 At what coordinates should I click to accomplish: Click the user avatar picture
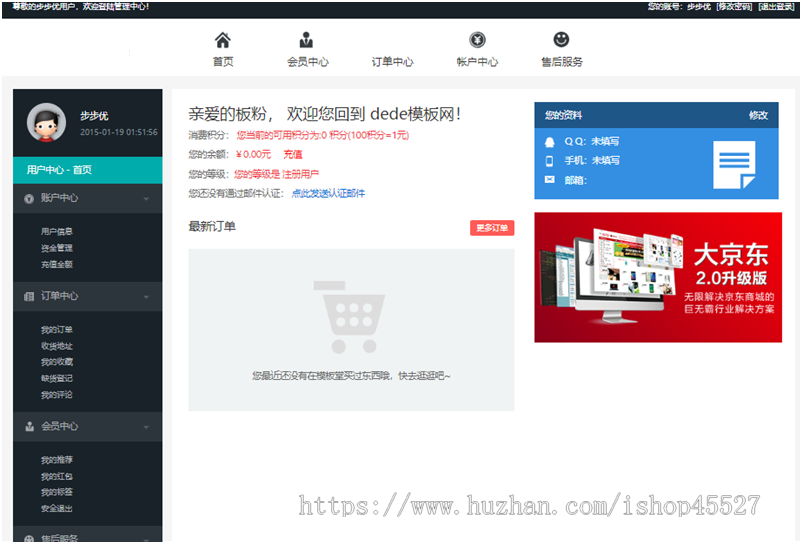coord(47,123)
